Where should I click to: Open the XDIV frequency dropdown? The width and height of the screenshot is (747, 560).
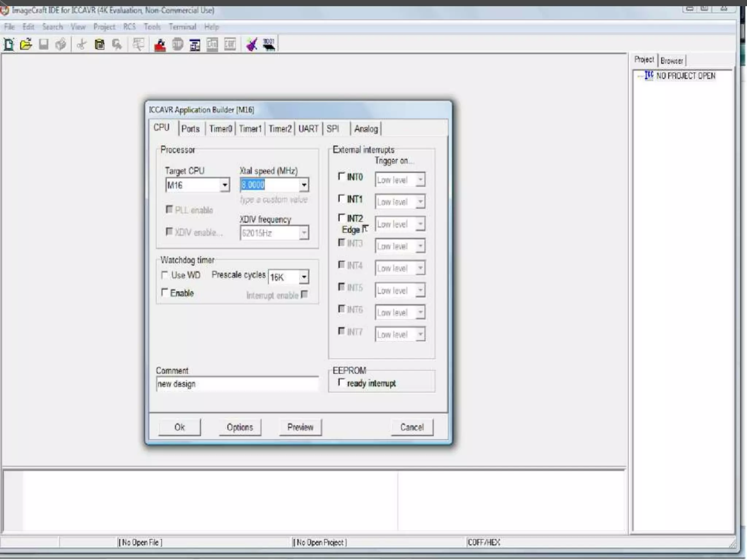point(304,233)
